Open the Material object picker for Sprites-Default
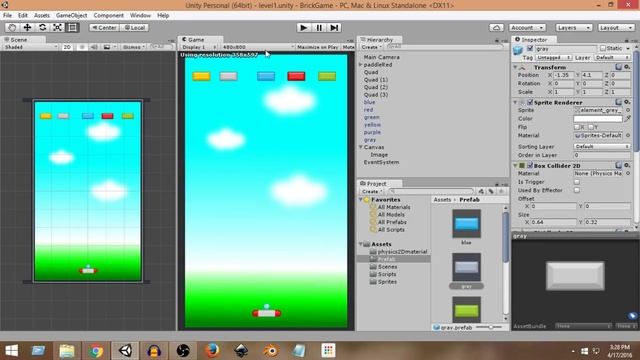640x360 pixels. click(x=628, y=135)
